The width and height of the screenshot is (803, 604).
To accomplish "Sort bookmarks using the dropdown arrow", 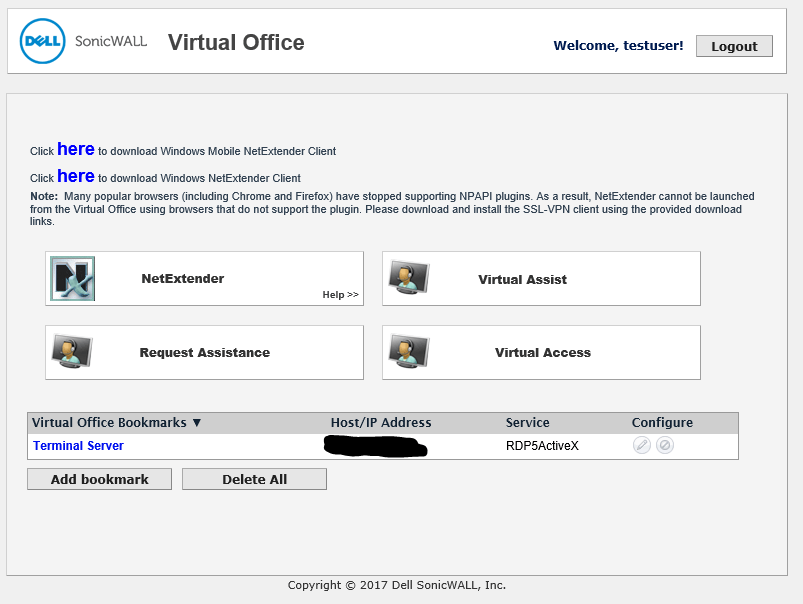I will click(197, 423).
